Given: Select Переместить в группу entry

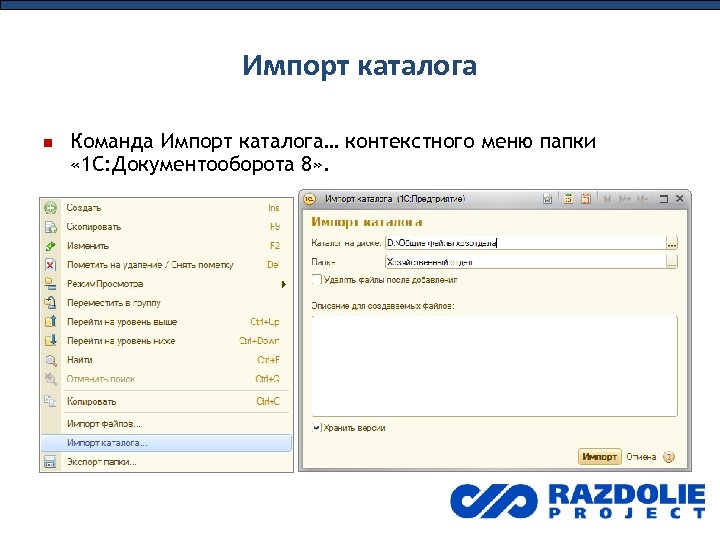Looking at the screenshot, I should (x=167, y=303).
